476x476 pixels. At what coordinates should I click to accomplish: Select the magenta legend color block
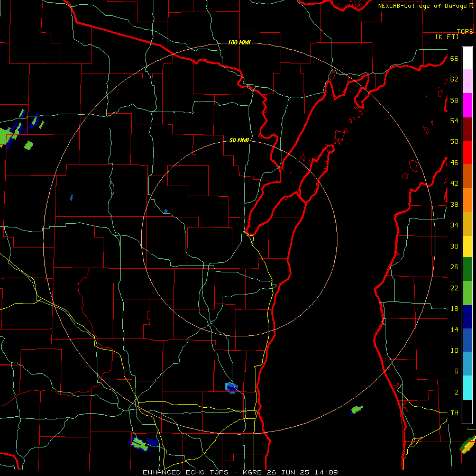[467, 105]
